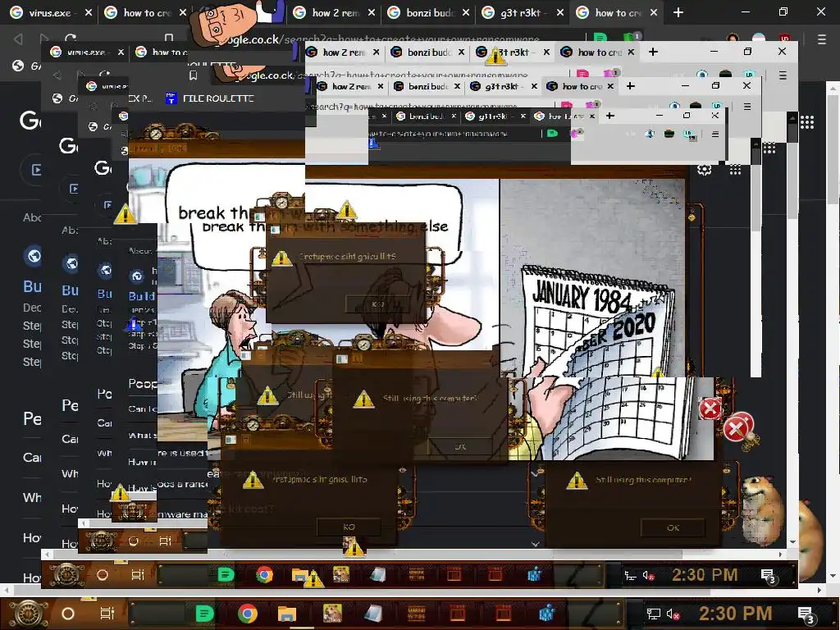Open Cortana circle on the outer taskbar
This screenshot has height=630, width=840.
[68, 614]
